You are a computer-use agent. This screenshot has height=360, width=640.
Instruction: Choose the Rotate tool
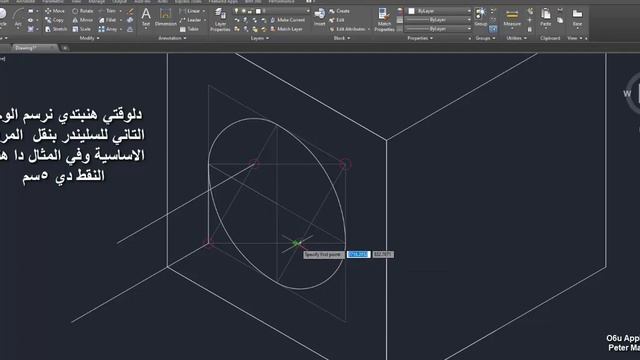tap(82, 11)
